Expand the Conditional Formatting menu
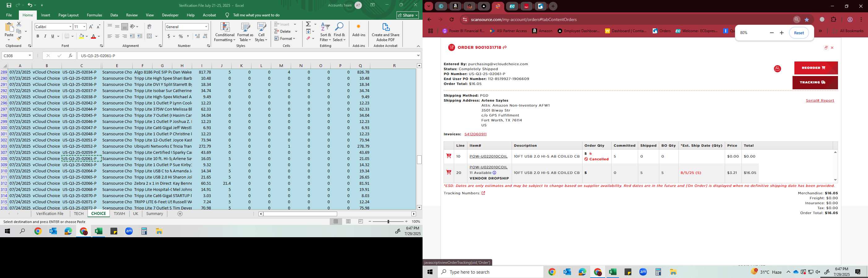The height and width of the screenshot is (278, 868). tap(225, 32)
